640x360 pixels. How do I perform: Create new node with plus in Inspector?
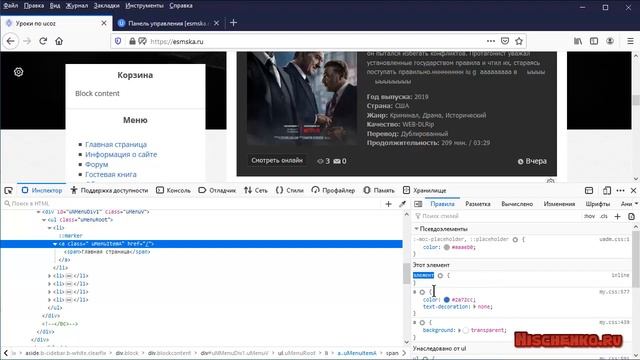pos(388,204)
